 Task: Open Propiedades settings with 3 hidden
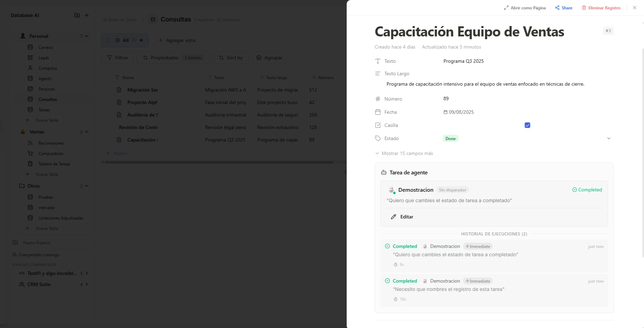[x=173, y=58]
